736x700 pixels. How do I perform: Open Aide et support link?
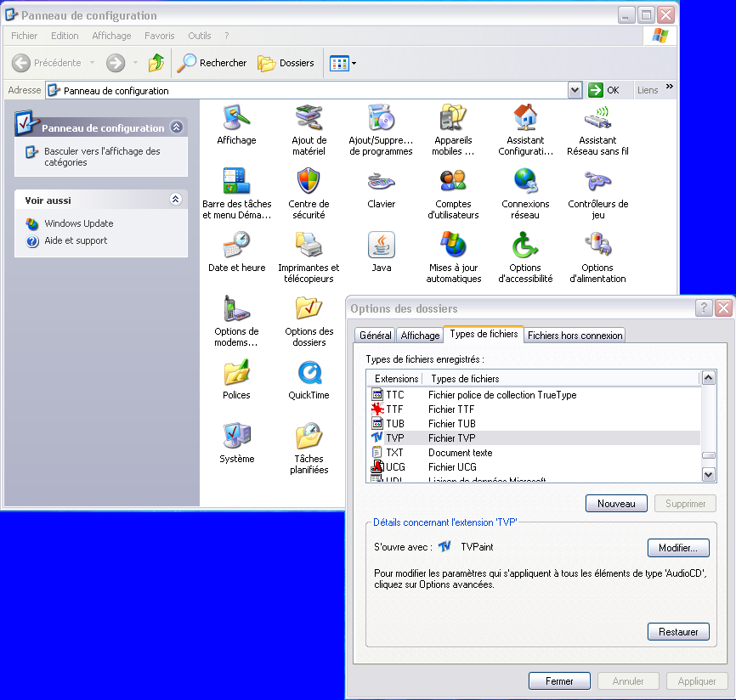pyautogui.click(x=76, y=240)
